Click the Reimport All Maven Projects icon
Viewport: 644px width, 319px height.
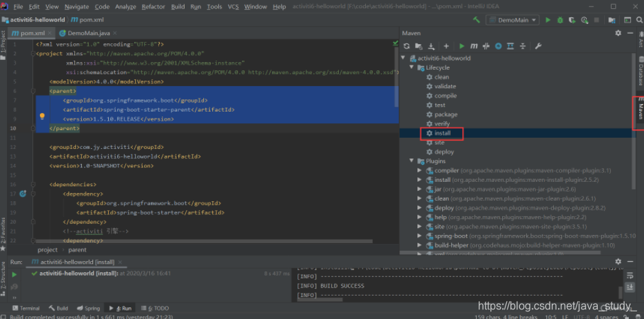406,46
